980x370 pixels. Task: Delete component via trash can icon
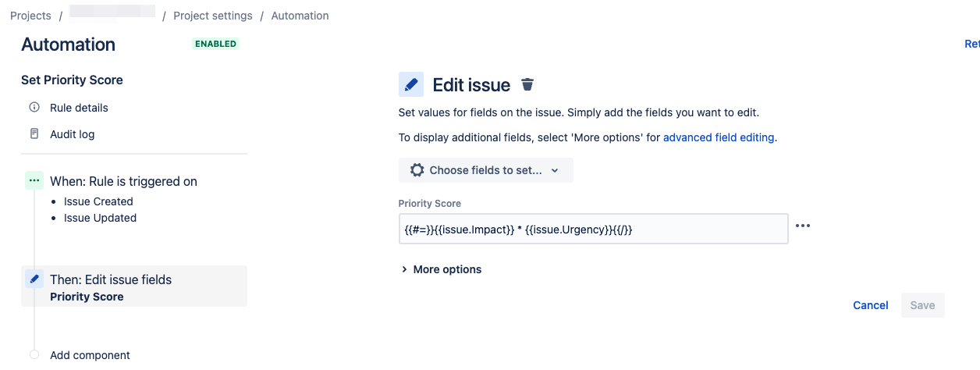(528, 84)
